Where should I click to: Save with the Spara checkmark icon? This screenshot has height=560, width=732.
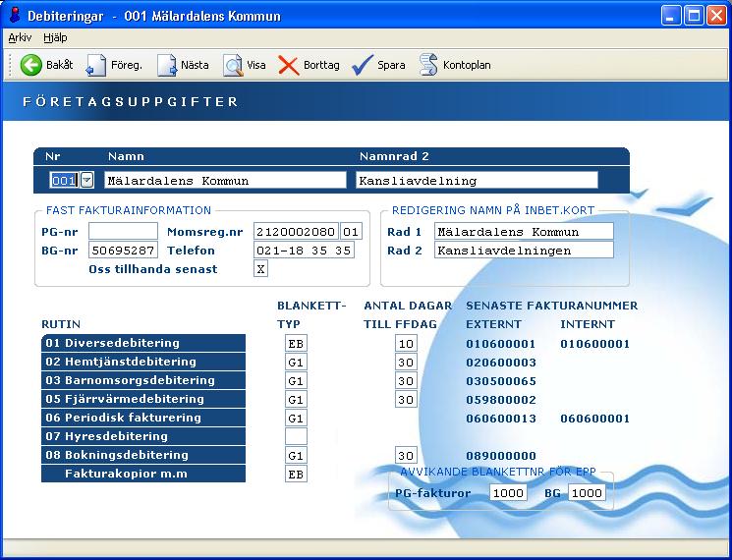click(x=363, y=65)
